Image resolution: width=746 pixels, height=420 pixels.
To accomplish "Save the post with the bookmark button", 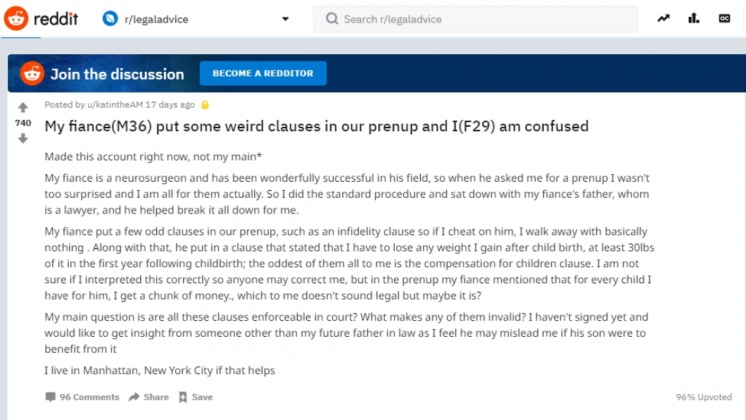I will [x=196, y=397].
